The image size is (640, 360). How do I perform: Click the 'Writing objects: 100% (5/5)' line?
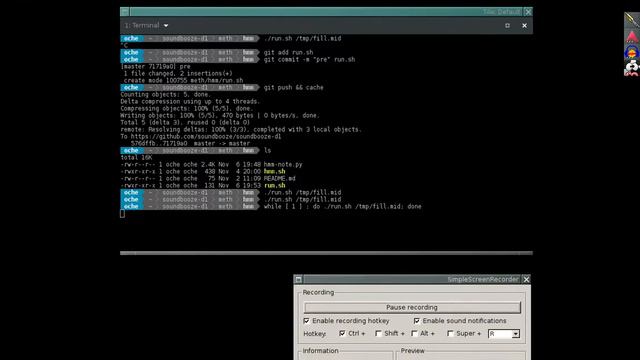[220, 116]
